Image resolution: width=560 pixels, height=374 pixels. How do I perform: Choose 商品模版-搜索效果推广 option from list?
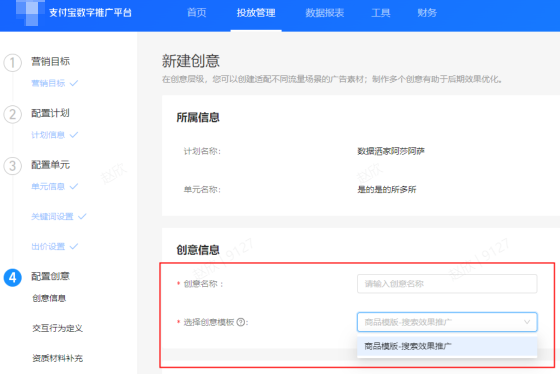click(447, 346)
